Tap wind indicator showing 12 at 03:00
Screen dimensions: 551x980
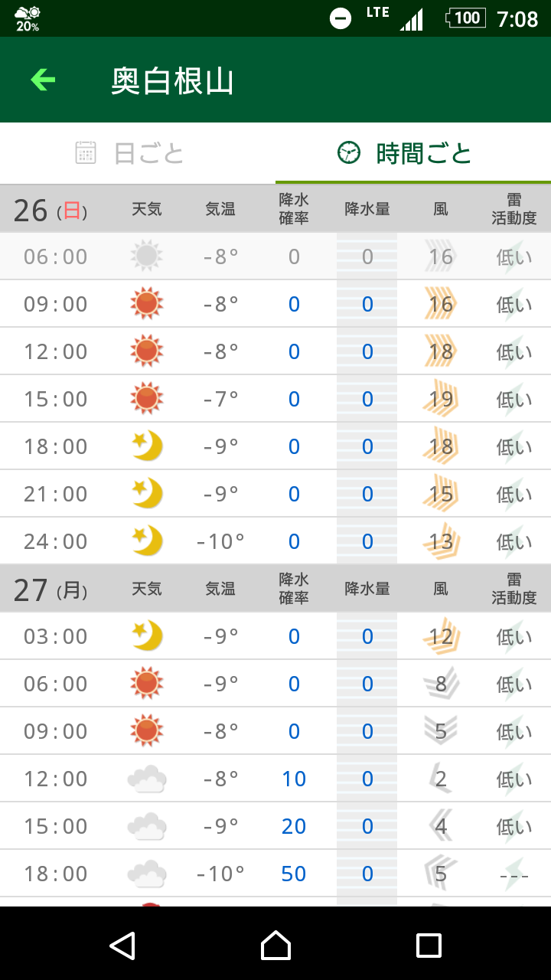click(x=441, y=636)
